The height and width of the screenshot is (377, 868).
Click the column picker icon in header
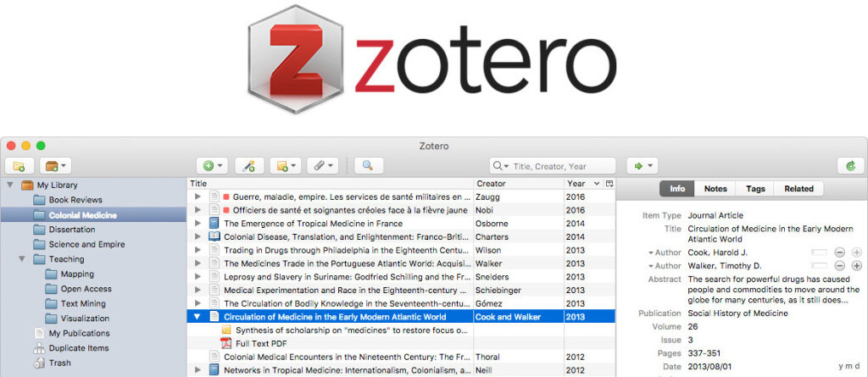click(x=609, y=183)
